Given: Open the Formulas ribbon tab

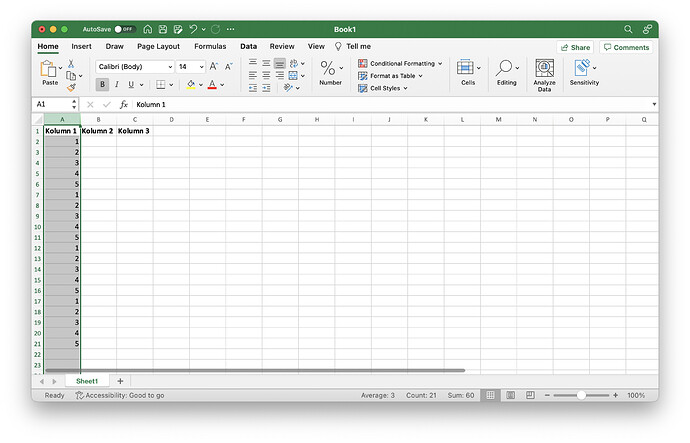Looking at the screenshot, I should [x=210, y=46].
